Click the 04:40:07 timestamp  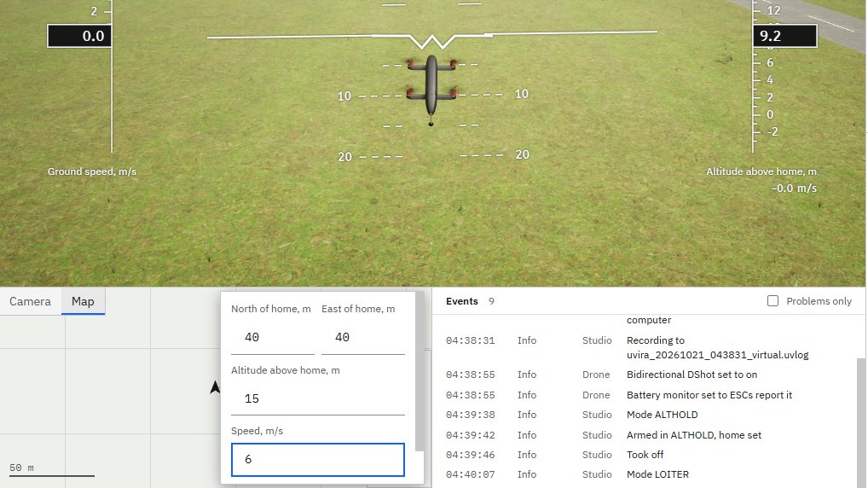tap(470, 474)
